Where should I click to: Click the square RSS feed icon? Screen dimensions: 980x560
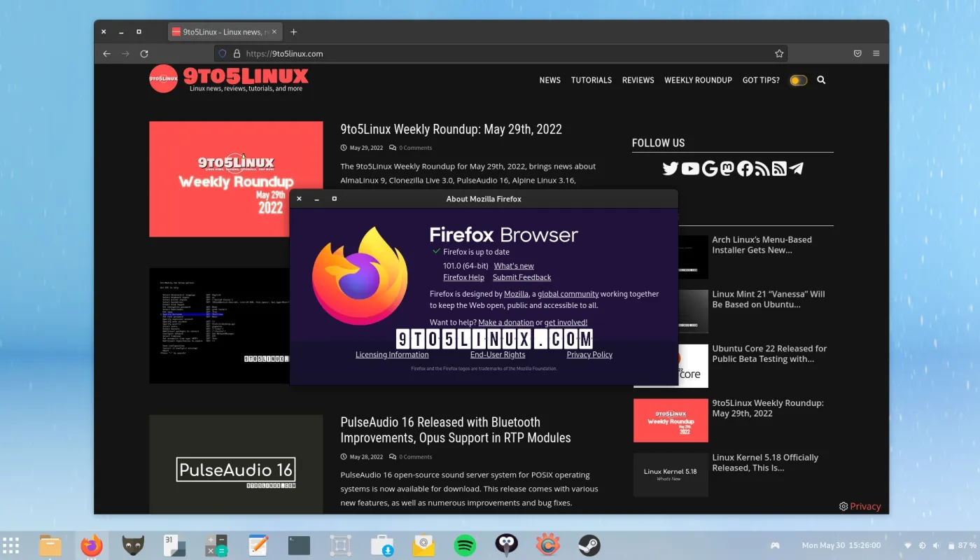pyautogui.click(x=779, y=169)
